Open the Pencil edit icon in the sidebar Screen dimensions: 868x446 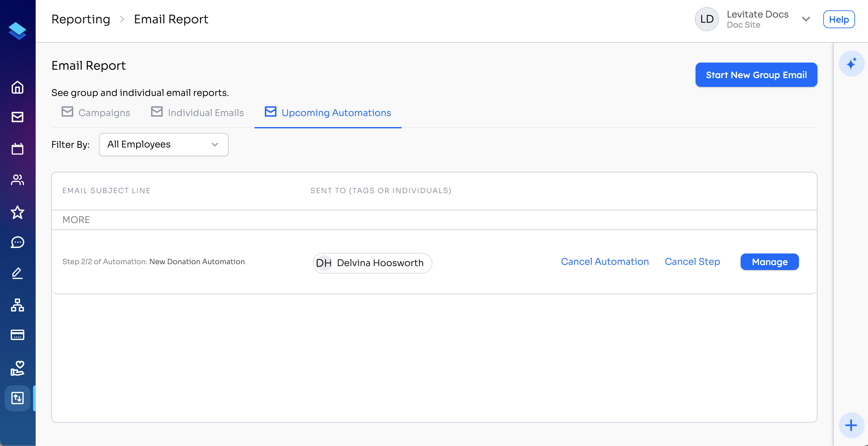pyautogui.click(x=18, y=273)
